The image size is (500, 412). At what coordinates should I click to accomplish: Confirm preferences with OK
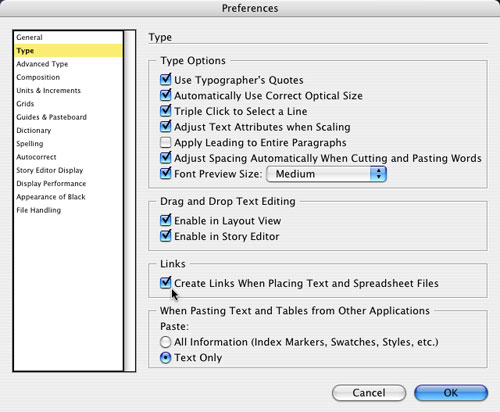(x=451, y=393)
